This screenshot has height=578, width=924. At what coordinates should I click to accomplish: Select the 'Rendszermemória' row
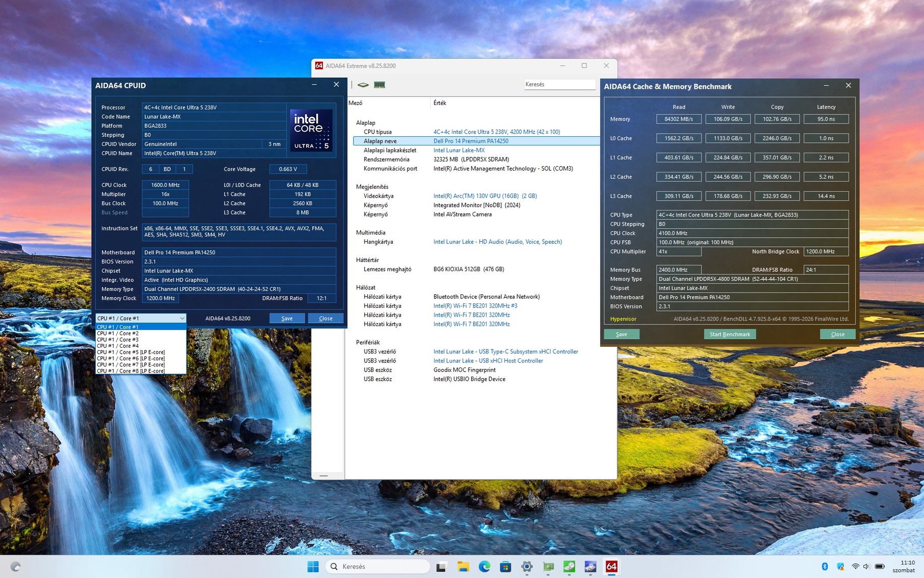(477, 159)
